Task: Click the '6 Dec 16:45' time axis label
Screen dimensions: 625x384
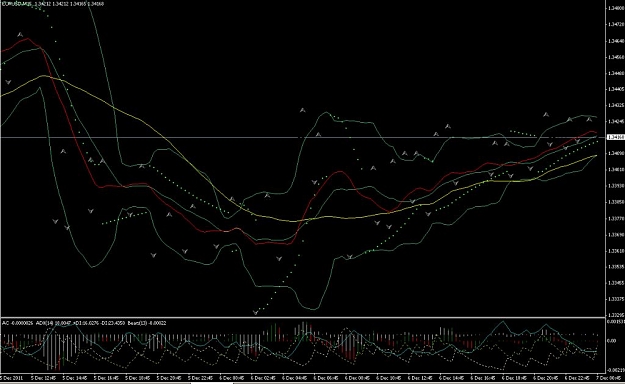Action: (483, 377)
